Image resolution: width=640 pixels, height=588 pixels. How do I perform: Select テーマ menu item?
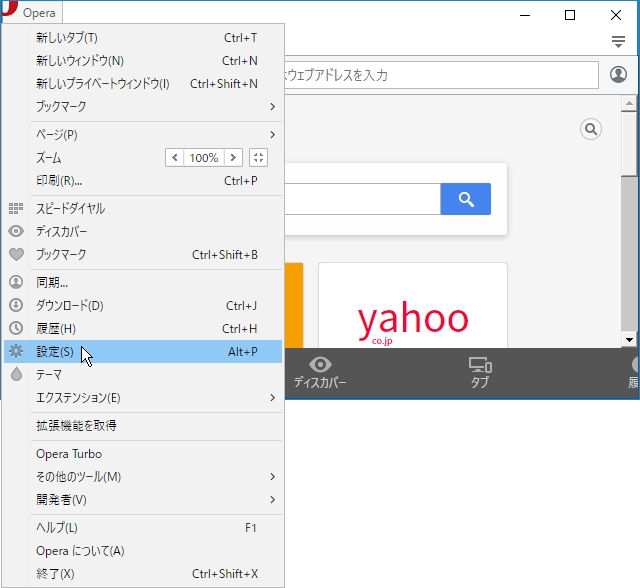pyautogui.click(x=143, y=374)
